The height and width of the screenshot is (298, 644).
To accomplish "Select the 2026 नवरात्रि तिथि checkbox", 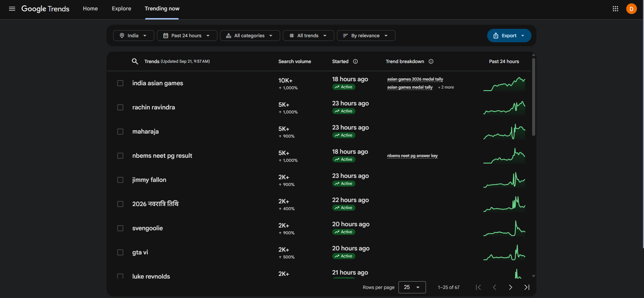I will point(120,204).
